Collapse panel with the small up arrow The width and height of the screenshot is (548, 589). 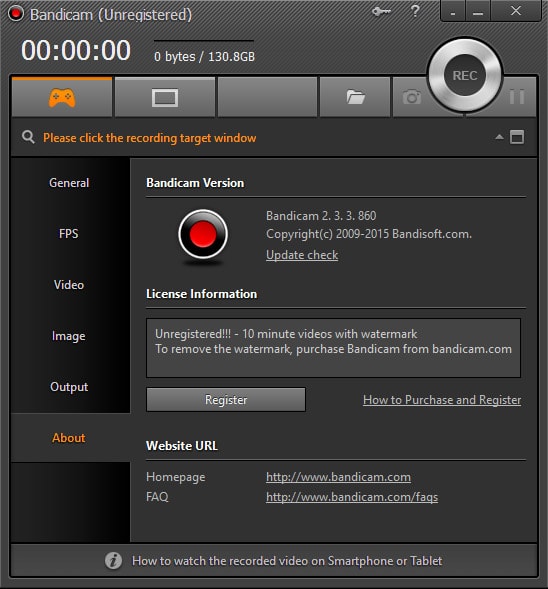click(x=499, y=137)
